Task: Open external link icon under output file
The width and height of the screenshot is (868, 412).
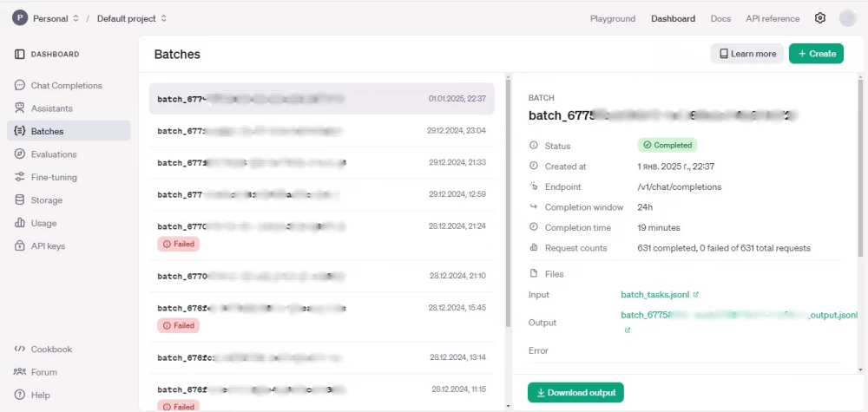Action: [x=628, y=330]
